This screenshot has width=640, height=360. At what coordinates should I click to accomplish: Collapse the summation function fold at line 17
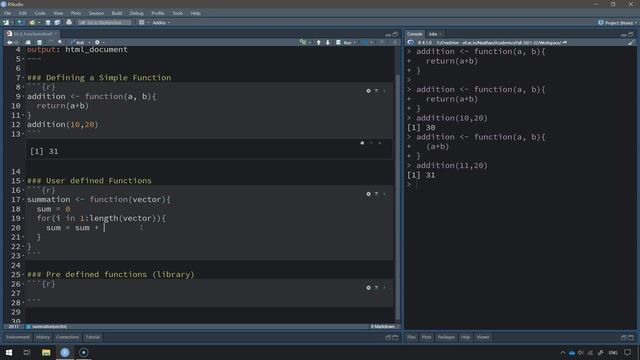tap(23, 200)
